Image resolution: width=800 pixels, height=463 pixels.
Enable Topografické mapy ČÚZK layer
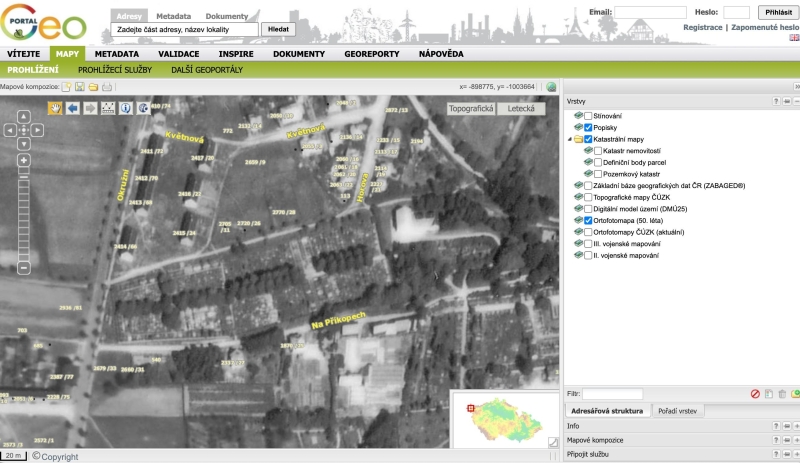[588, 197]
